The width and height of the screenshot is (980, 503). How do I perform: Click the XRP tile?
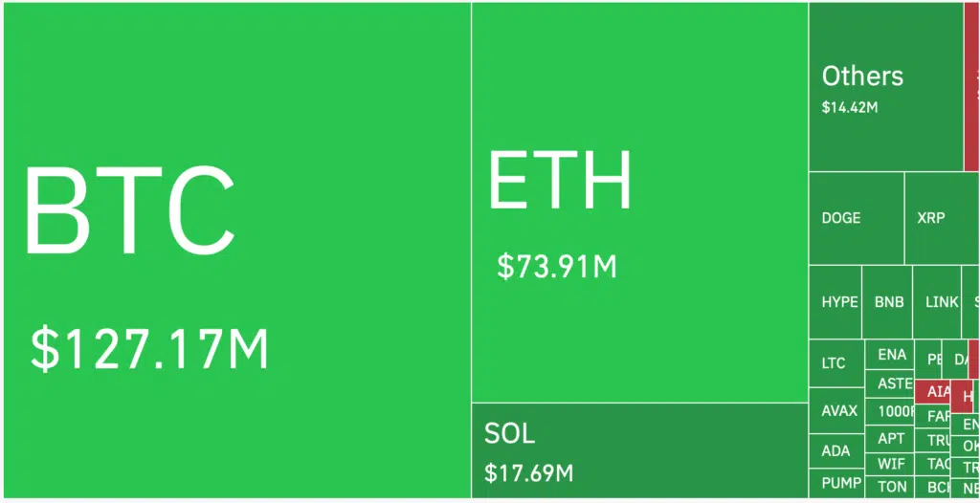point(938,218)
